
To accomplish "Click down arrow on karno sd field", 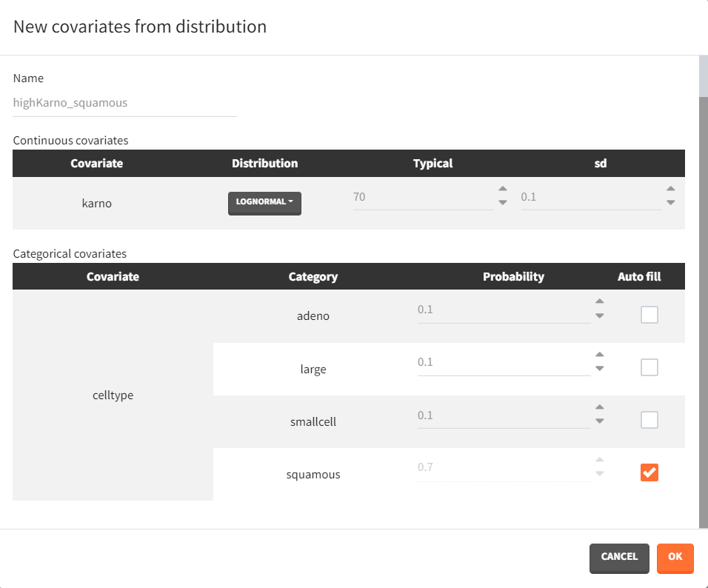I will (670, 202).
